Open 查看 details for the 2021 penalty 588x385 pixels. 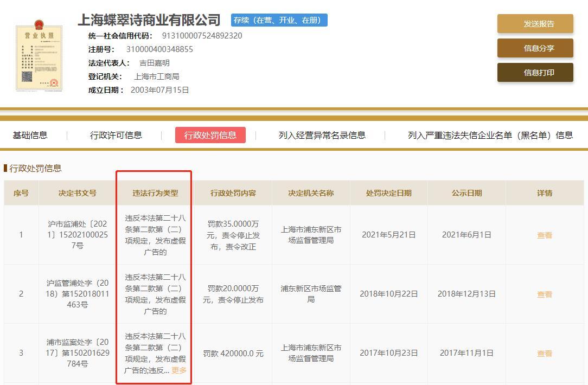click(x=544, y=235)
